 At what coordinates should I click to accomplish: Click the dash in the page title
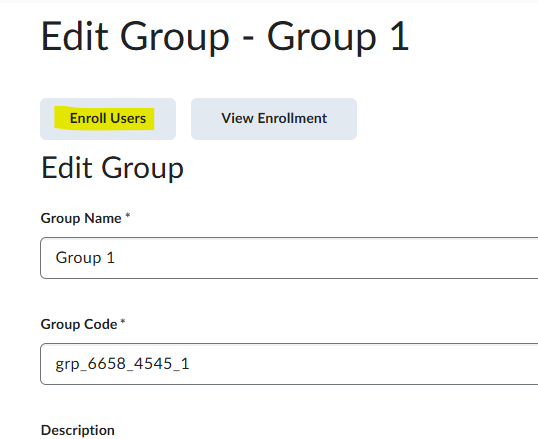point(248,38)
